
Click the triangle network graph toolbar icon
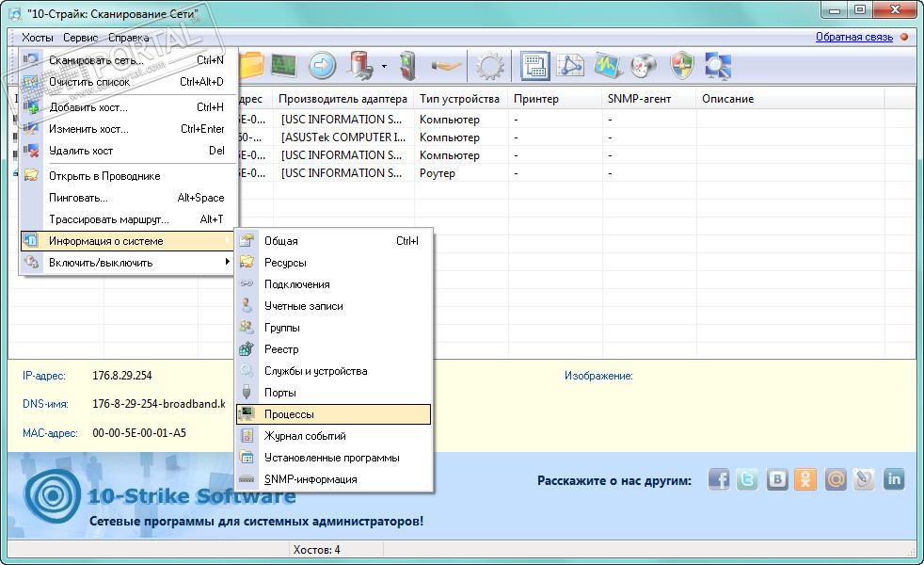pyautogui.click(x=570, y=66)
